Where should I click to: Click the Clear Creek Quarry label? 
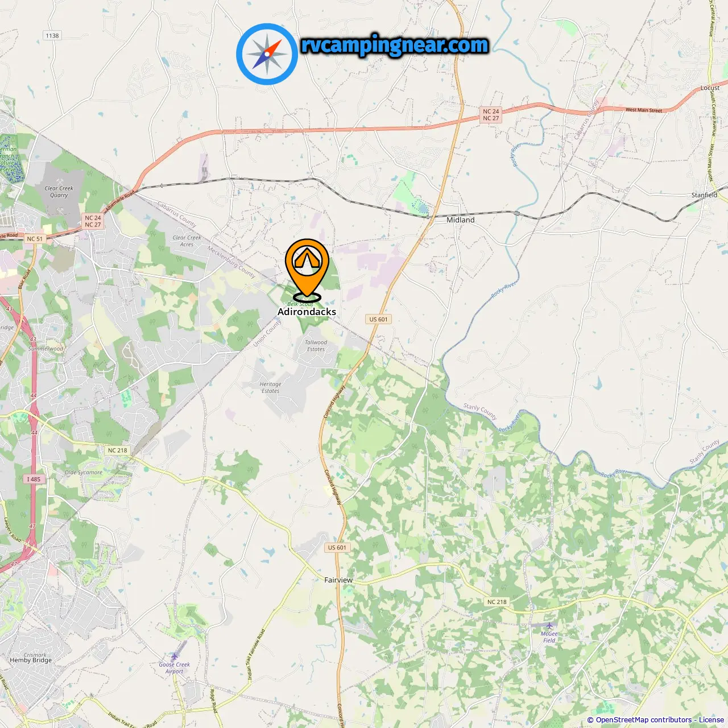(59, 192)
